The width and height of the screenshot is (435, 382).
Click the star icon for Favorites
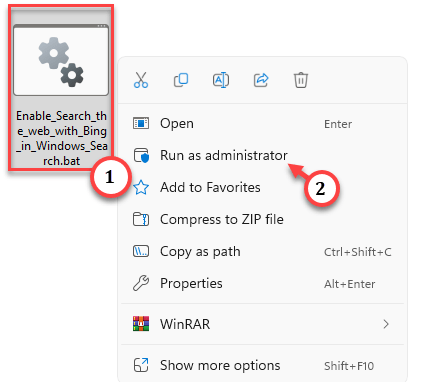141,187
